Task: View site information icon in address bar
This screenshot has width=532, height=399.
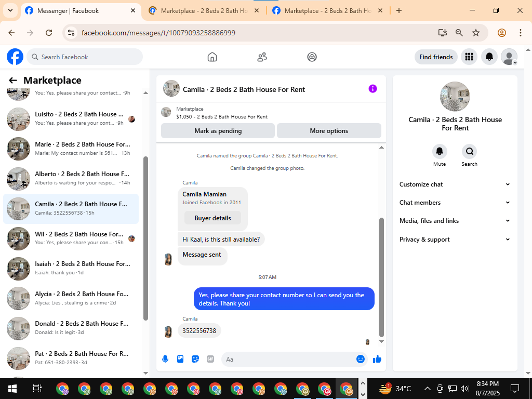Action: tap(71, 33)
